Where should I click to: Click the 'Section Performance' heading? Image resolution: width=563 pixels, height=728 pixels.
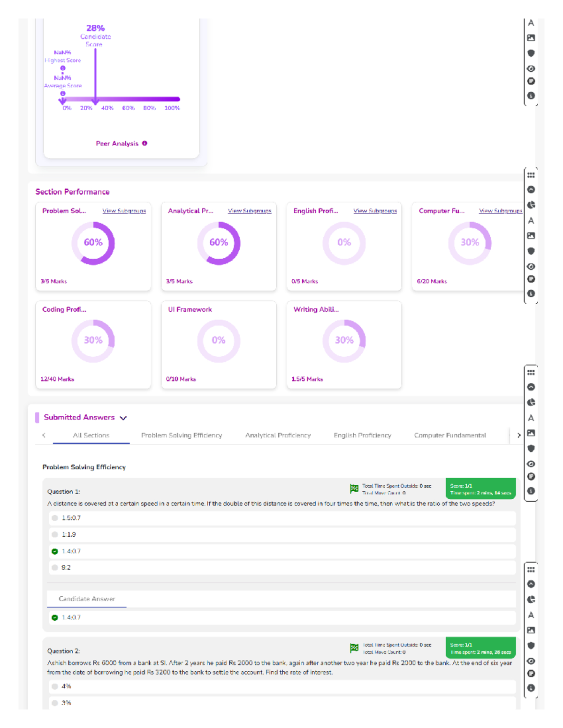click(73, 192)
